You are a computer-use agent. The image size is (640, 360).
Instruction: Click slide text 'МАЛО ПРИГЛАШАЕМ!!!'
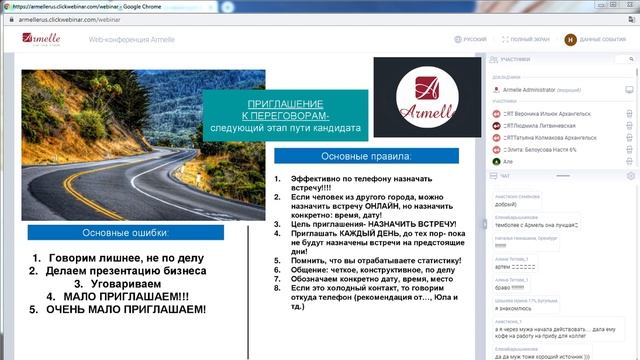tap(126, 296)
